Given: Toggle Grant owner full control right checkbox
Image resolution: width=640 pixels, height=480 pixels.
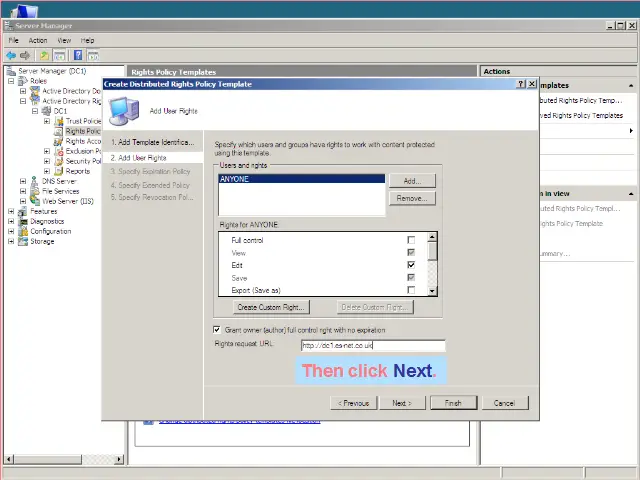Looking at the screenshot, I should tap(217, 329).
